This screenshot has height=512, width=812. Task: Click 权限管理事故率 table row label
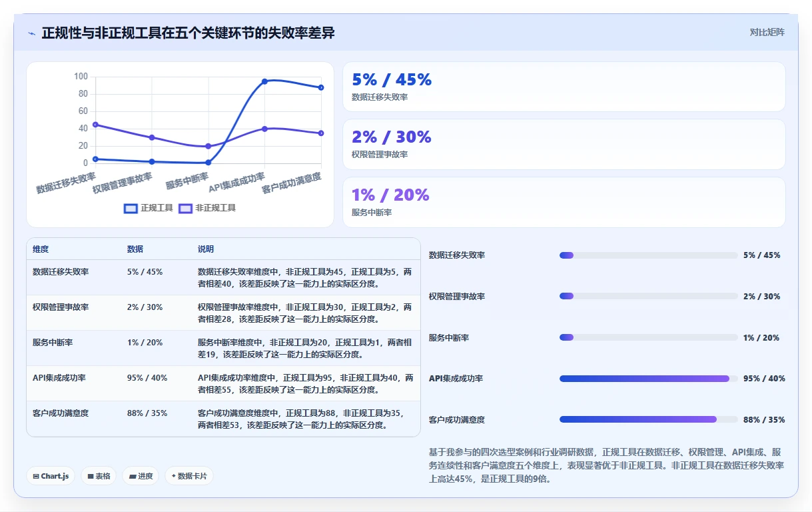click(61, 307)
